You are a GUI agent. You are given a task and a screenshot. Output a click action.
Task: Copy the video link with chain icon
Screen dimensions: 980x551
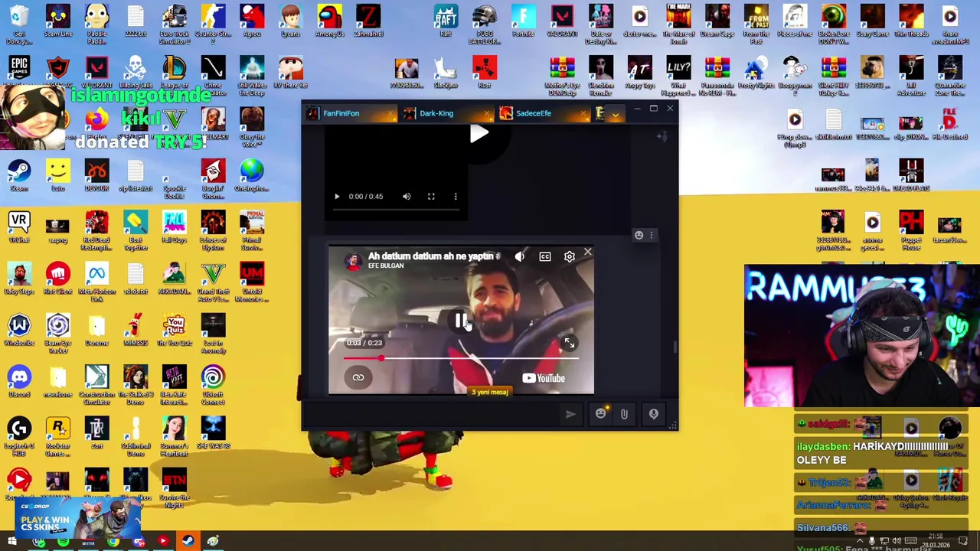(x=358, y=377)
